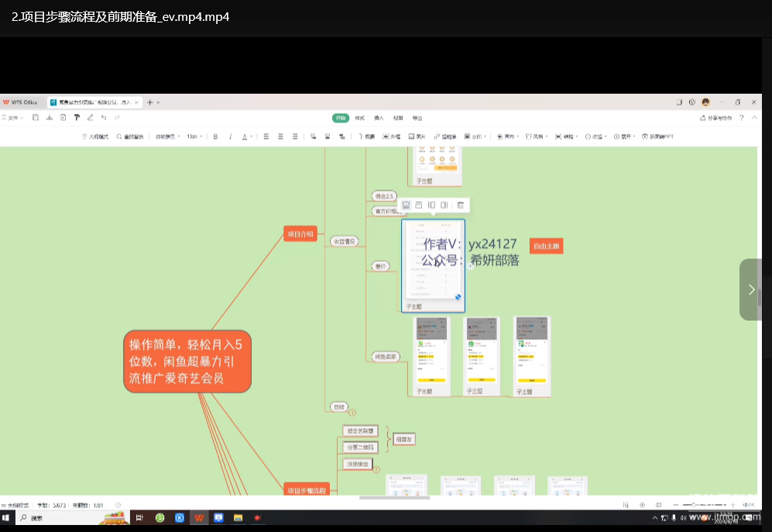The width and height of the screenshot is (772, 532).
Task: Click 分享与协作 share button
Action: (x=715, y=118)
